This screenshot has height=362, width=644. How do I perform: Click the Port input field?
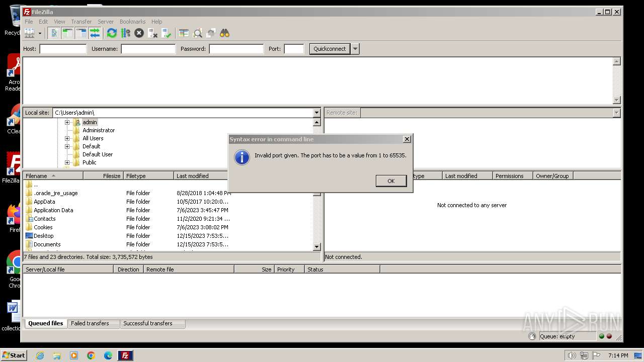[294, 49]
